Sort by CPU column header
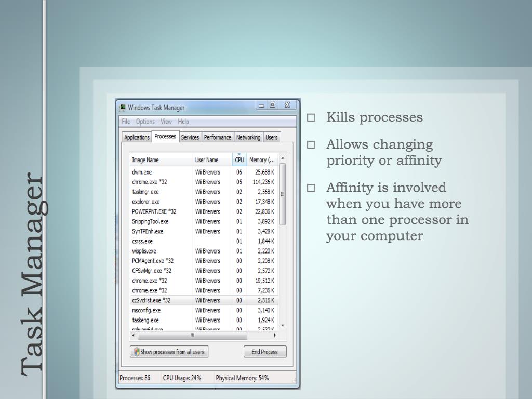532x399 pixels. tap(239, 160)
